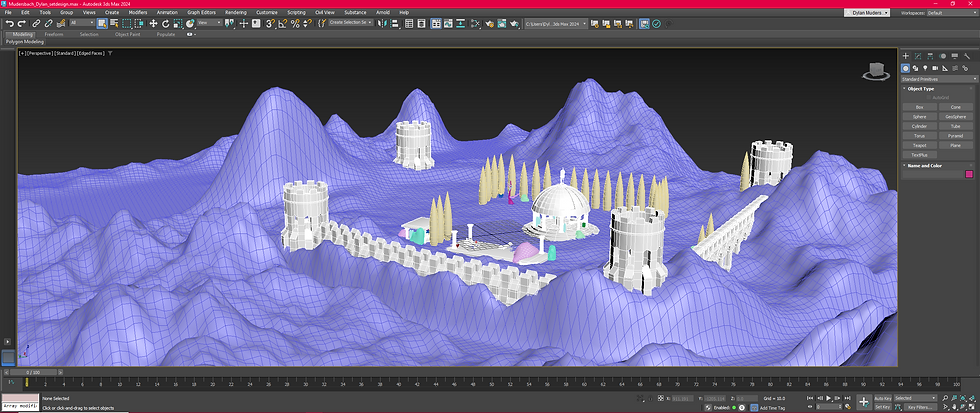Toggle the 3D Snaps button
This screenshot has height=413, width=980.
pos(272,22)
